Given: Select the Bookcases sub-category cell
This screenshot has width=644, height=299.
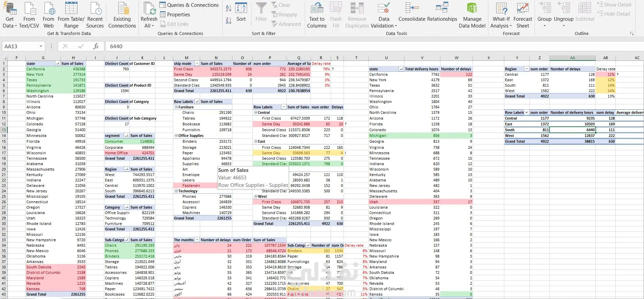Looking at the screenshot, I should click(x=117, y=294).
